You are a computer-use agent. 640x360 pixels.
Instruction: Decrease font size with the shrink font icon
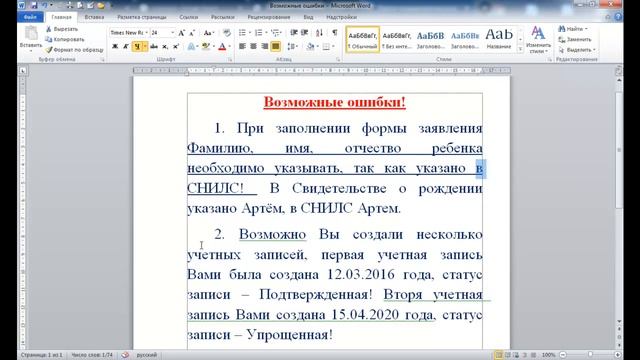(x=192, y=33)
